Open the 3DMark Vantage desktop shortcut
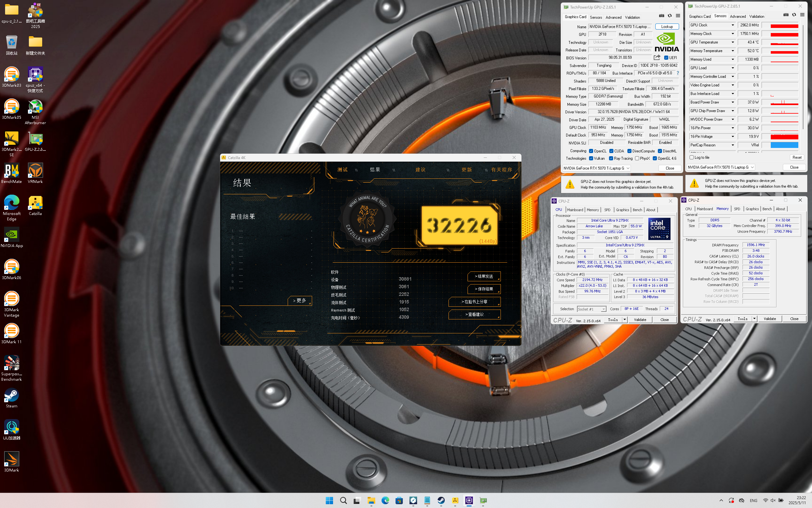 [x=11, y=304]
